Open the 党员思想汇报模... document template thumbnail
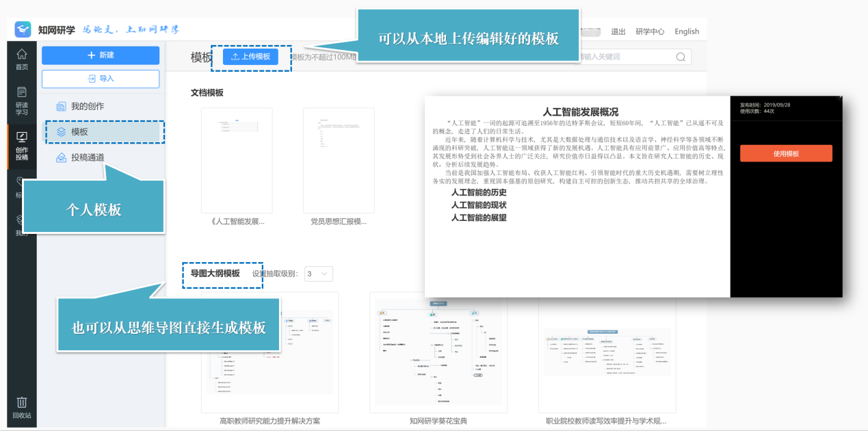Screen dimensions: 868x431 coord(339,160)
